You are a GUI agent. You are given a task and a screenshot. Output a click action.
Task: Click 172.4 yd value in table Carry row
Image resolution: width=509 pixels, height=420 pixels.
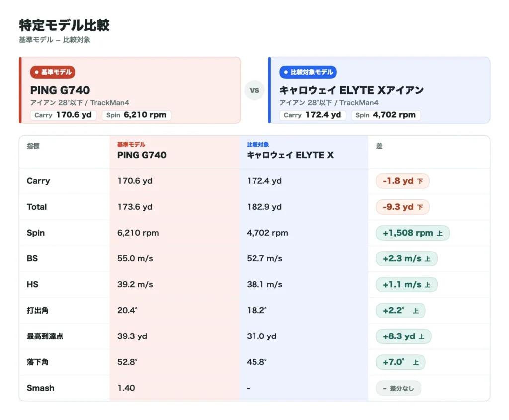click(264, 181)
